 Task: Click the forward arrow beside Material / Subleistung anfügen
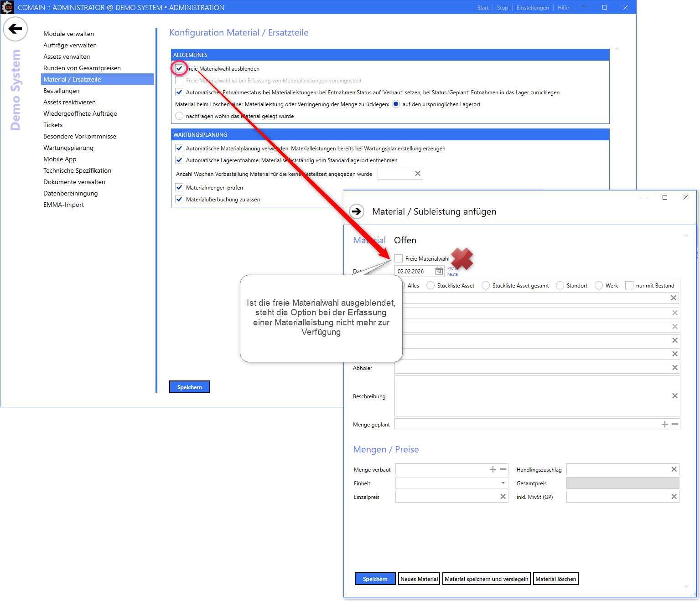pos(356,211)
